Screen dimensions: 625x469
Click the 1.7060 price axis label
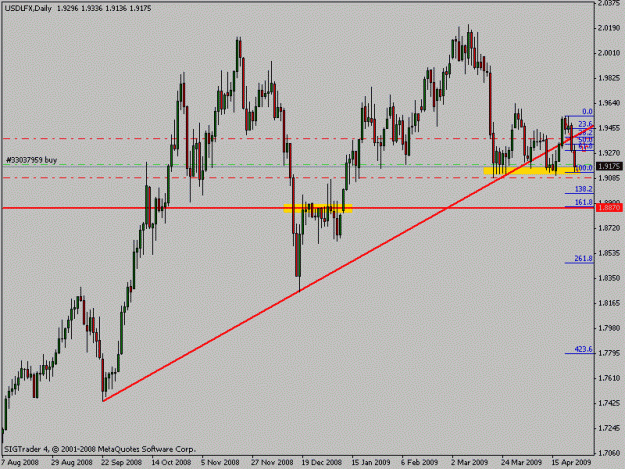609,453
